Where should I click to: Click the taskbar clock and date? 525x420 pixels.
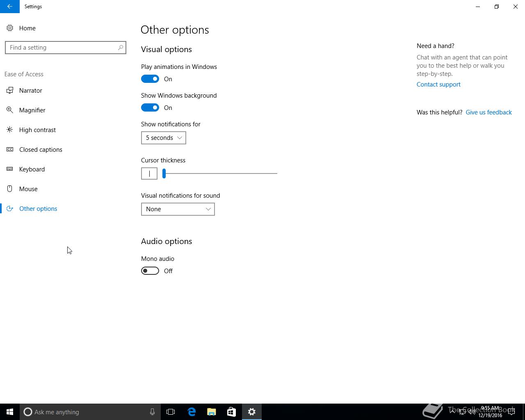[x=490, y=412]
